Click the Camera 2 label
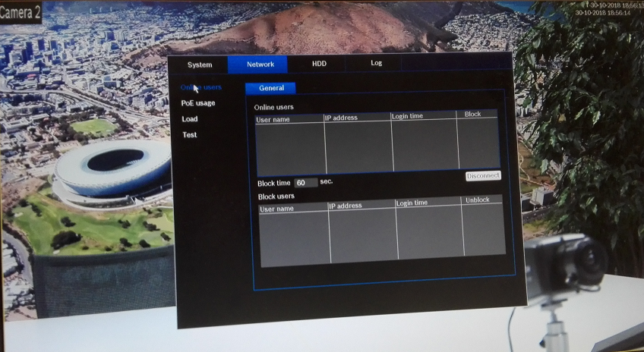Screen dimensions: 644x352 [x=21, y=12]
